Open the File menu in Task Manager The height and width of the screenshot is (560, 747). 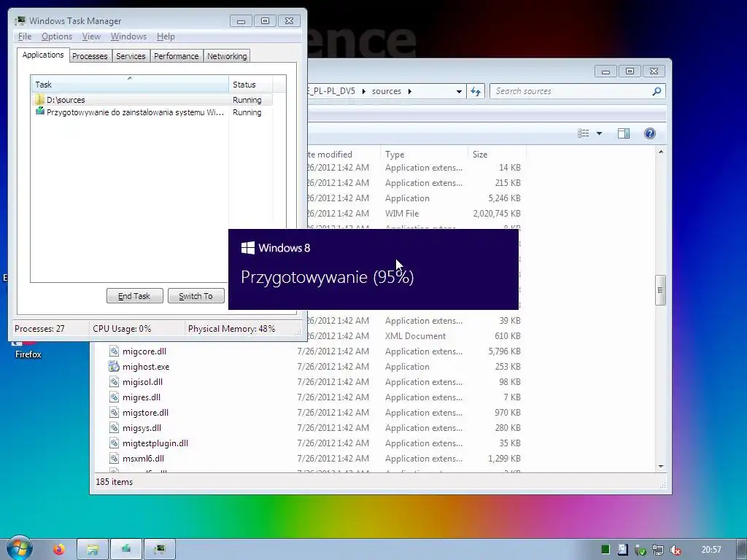pyautogui.click(x=24, y=36)
